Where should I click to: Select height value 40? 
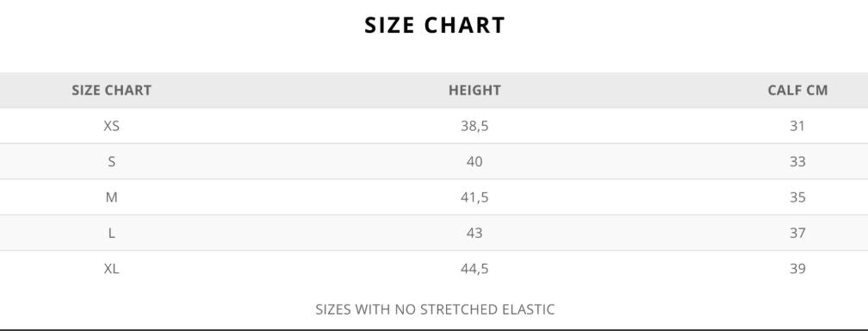pos(474,162)
